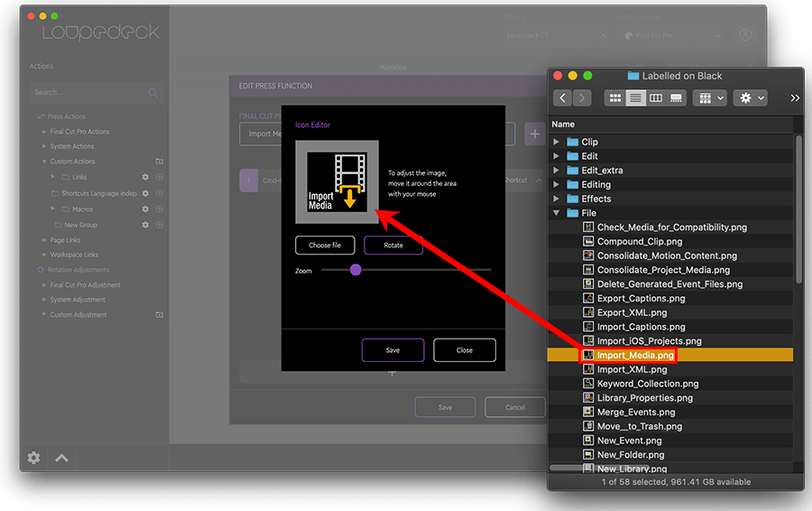The width and height of the screenshot is (812, 511).
Task: Select Export_Captions.png file icon
Action: pyautogui.click(x=587, y=298)
